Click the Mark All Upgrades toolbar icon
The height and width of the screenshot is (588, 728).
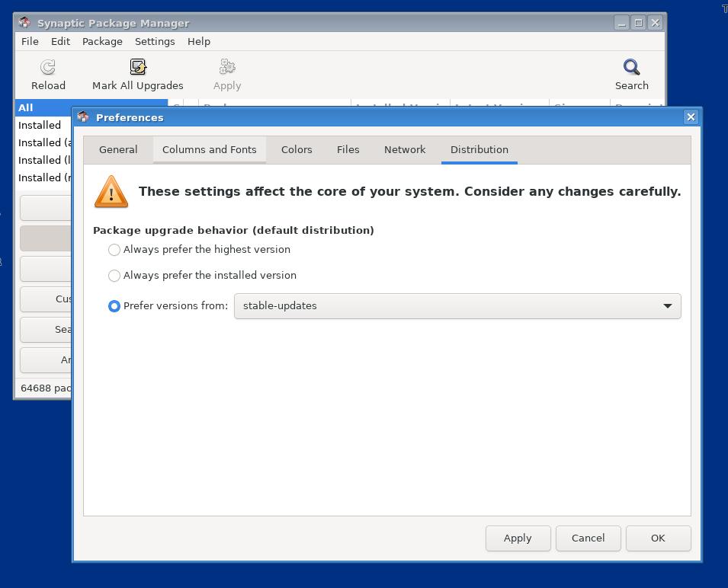(x=138, y=67)
